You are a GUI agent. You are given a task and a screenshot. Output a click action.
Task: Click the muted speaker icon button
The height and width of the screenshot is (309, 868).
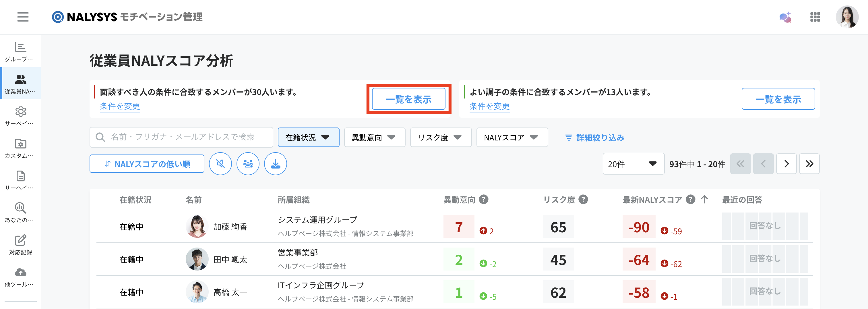220,164
